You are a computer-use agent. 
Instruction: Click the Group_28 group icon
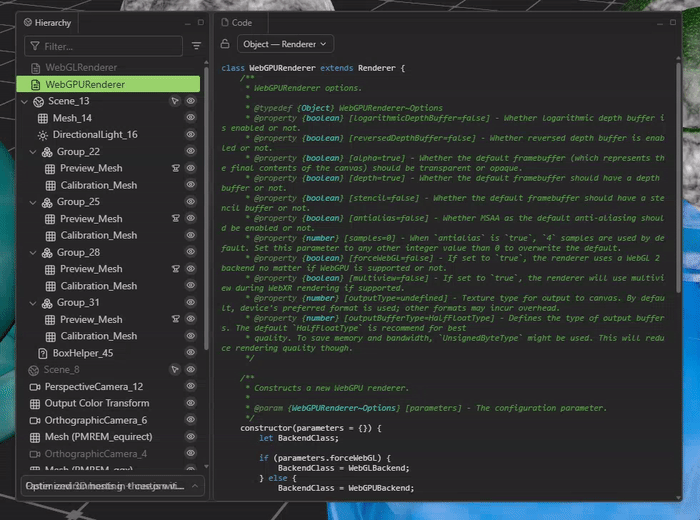pyautogui.click(x=47, y=253)
